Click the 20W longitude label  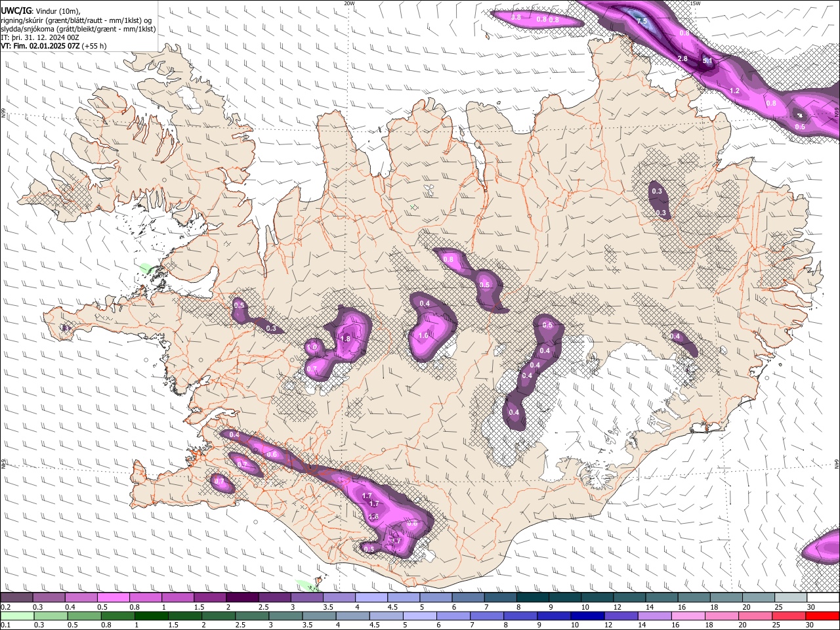pos(349,3)
